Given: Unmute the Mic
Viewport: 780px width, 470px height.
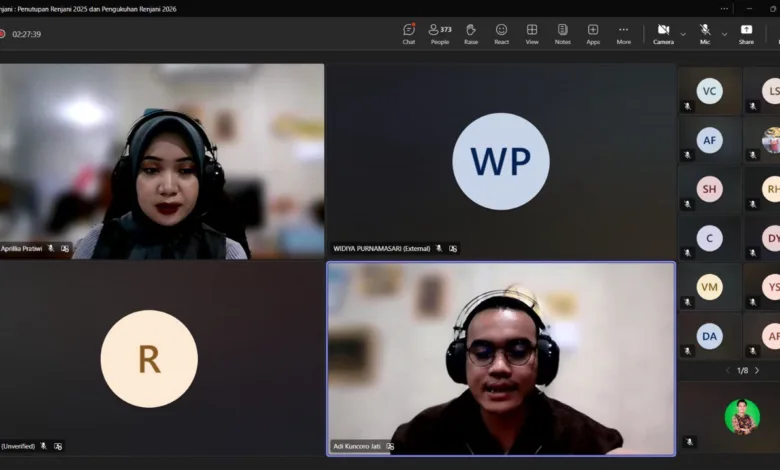Looking at the screenshot, I should [705, 34].
